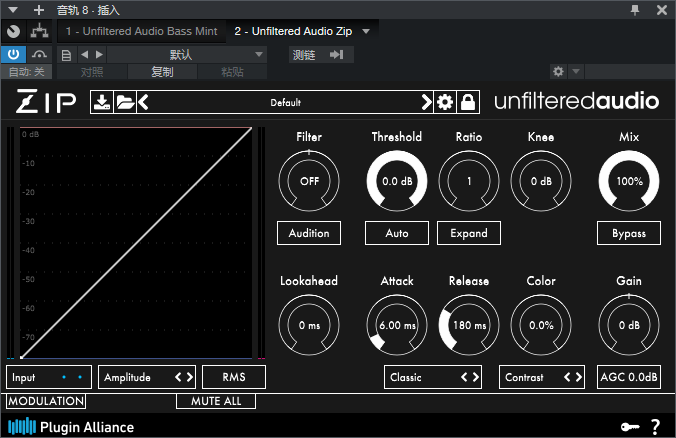Click the 对照 compare button
This screenshot has height=438, width=676.
92,72
